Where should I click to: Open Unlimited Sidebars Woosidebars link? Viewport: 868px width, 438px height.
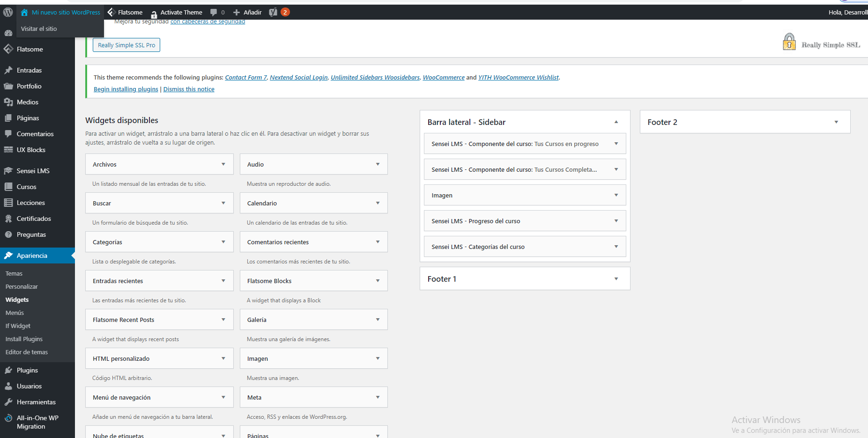(375, 78)
